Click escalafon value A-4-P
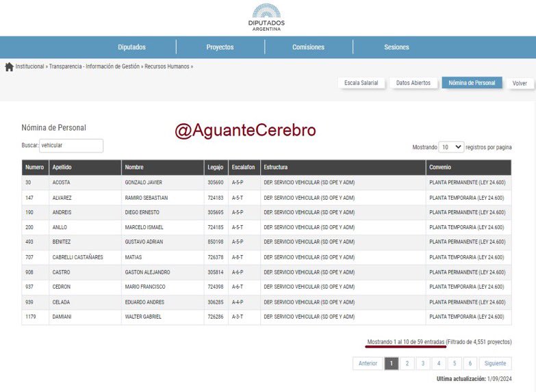This screenshot has width=536, height=392. click(x=238, y=302)
